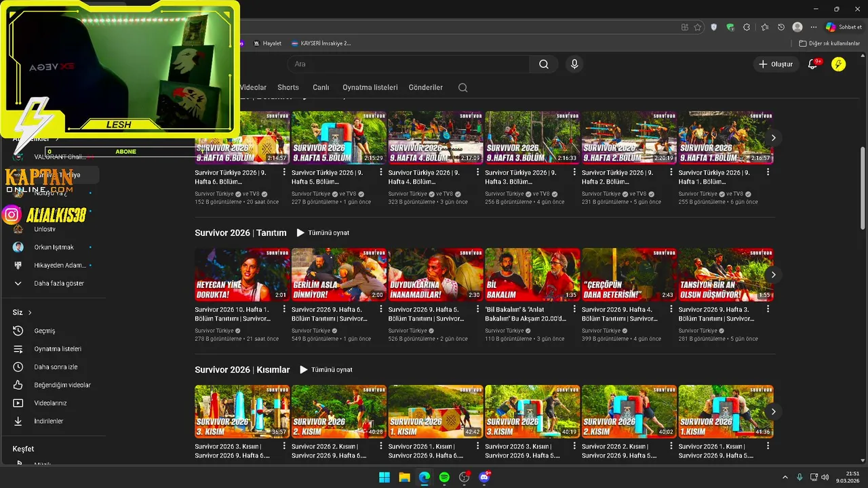Click the Oluştur create button
The height and width of the screenshot is (488, 868).
point(776,64)
